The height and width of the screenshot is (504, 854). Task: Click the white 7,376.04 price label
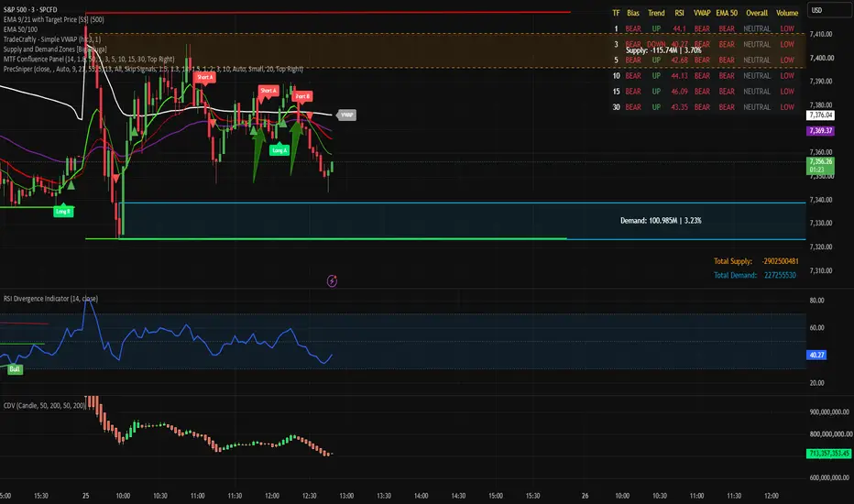click(x=820, y=115)
